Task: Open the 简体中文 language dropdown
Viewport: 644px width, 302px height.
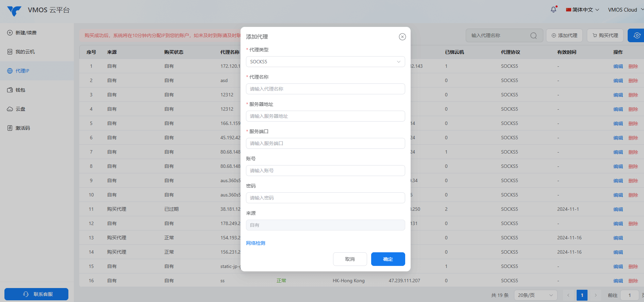Action: [582, 10]
